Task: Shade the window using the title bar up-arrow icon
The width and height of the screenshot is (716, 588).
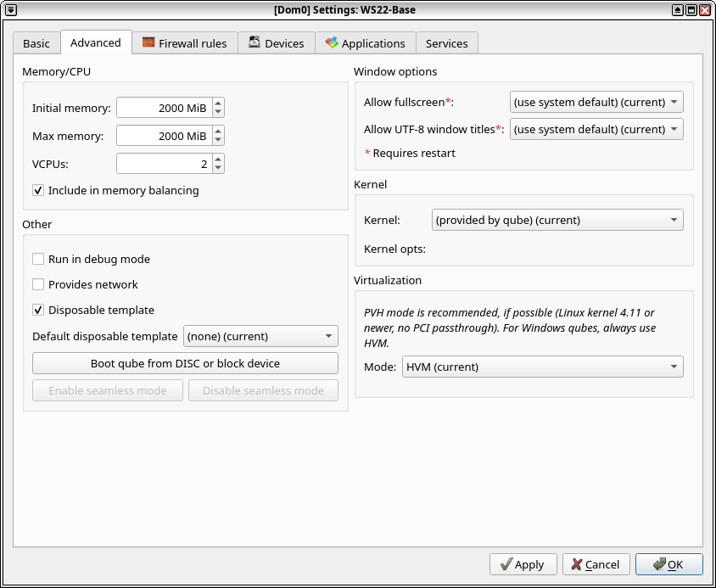Action: [678, 9]
